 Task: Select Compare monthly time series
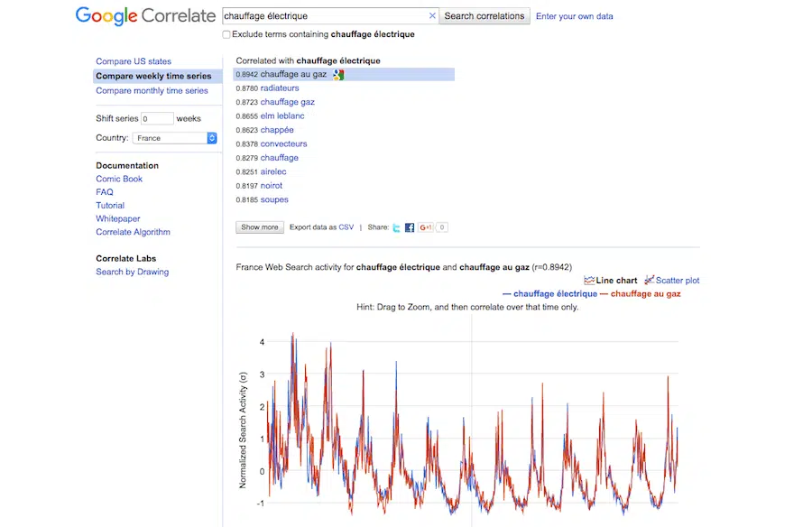(152, 90)
